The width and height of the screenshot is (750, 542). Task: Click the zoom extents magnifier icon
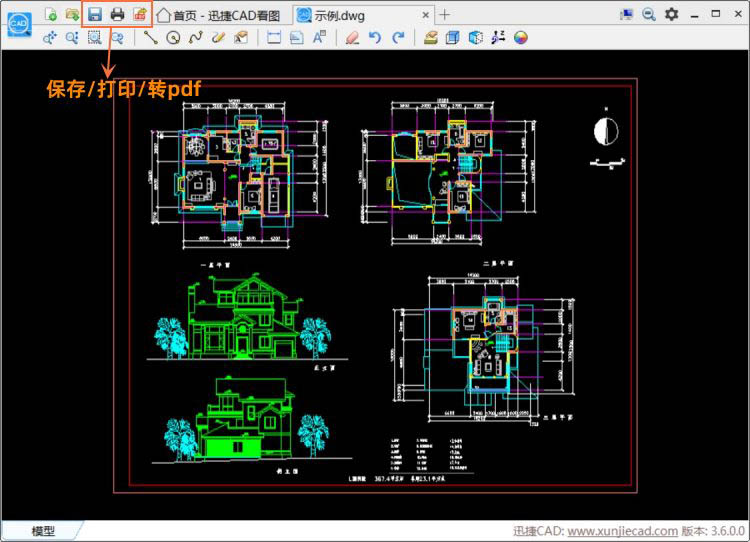pos(117,37)
